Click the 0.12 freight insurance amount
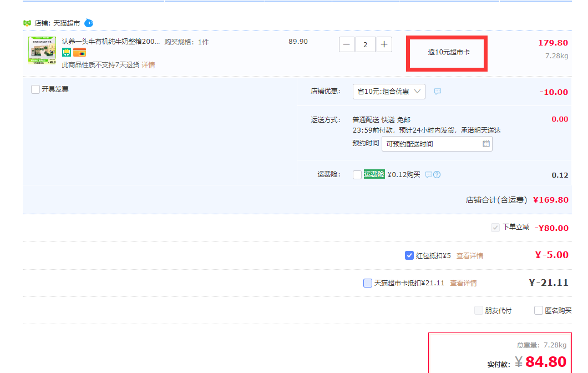The width and height of the screenshot is (588, 373). 560,175
